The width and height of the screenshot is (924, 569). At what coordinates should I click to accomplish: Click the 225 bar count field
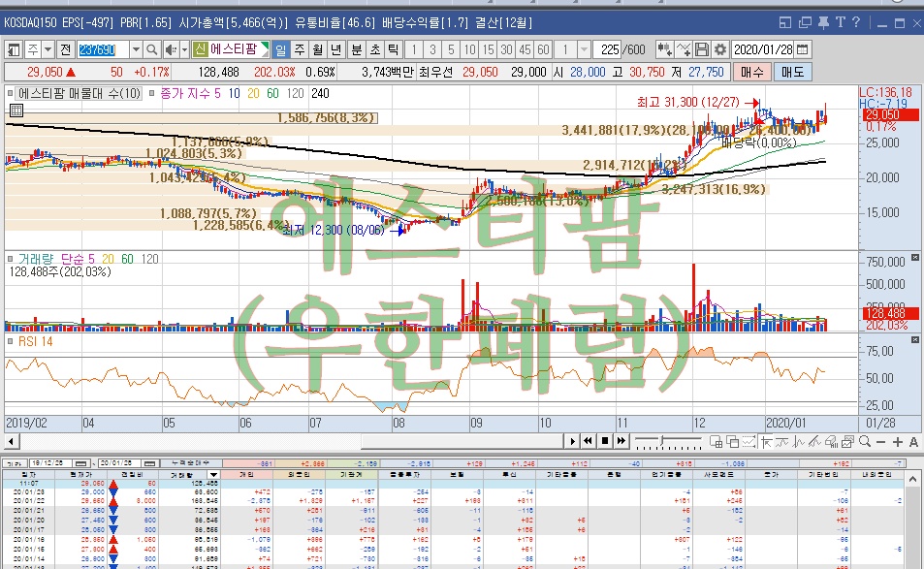pyautogui.click(x=608, y=49)
